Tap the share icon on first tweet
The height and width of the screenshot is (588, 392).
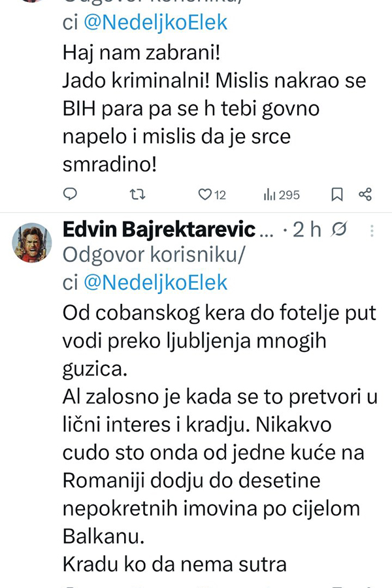366,194
